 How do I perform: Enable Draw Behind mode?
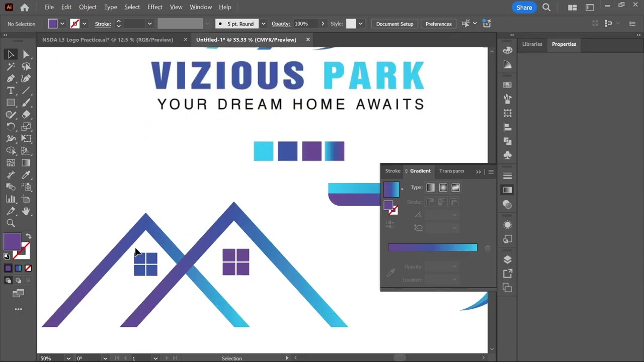[18, 281]
